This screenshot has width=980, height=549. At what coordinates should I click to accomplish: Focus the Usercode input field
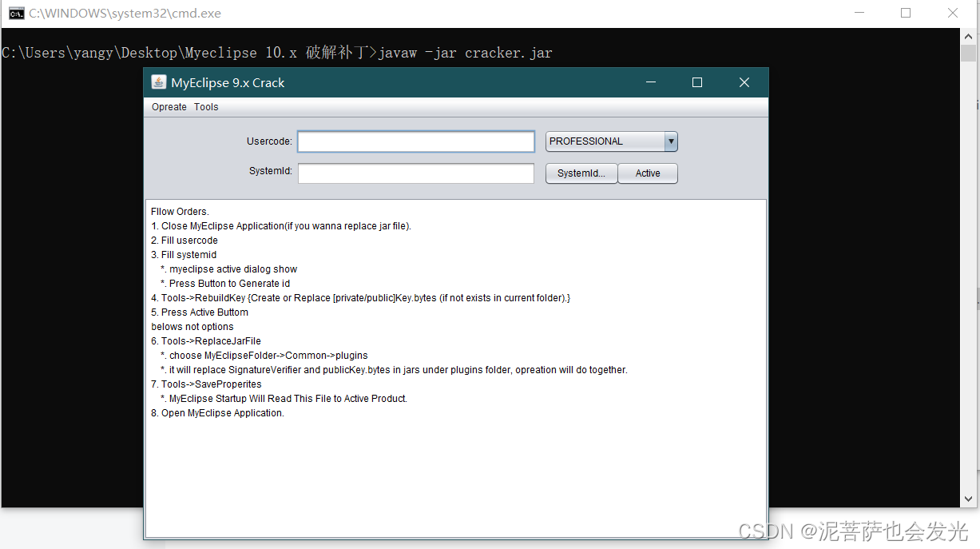click(x=416, y=141)
